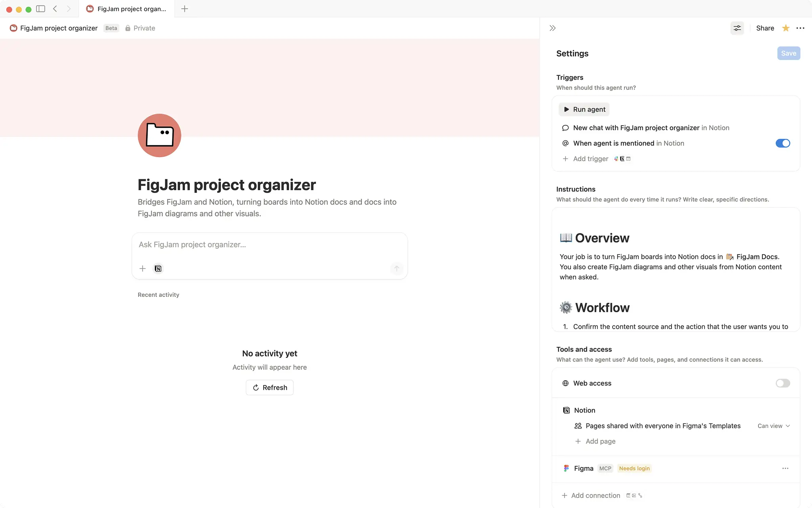812x508 pixels.
Task: Click the agent description text
Action: pyautogui.click(x=267, y=208)
